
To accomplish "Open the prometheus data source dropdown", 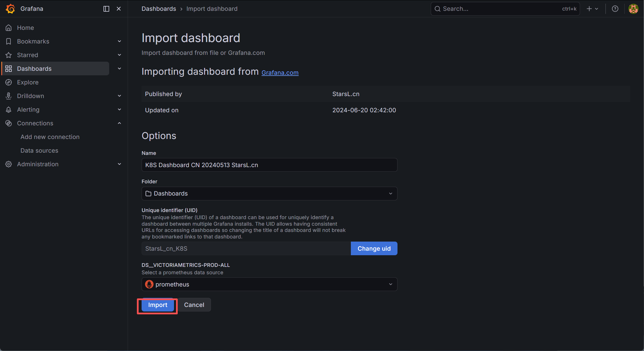I will 269,284.
